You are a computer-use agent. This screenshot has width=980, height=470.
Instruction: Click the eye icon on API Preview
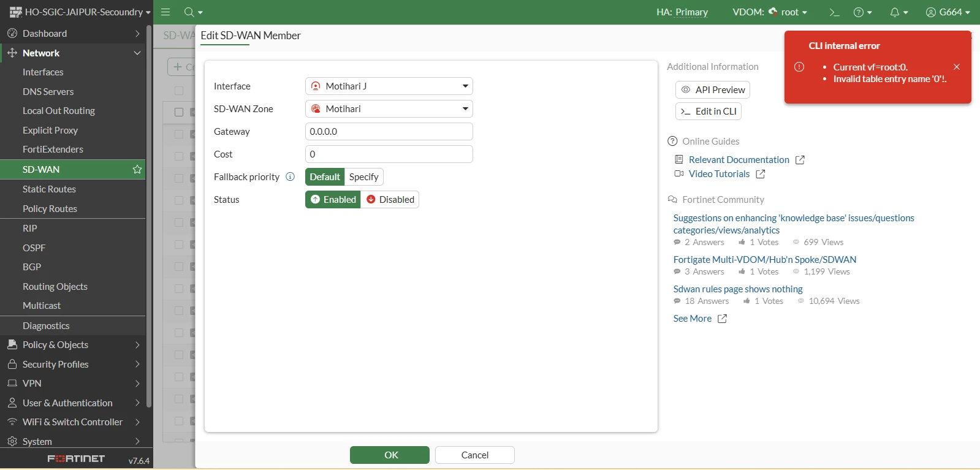click(686, 89)
